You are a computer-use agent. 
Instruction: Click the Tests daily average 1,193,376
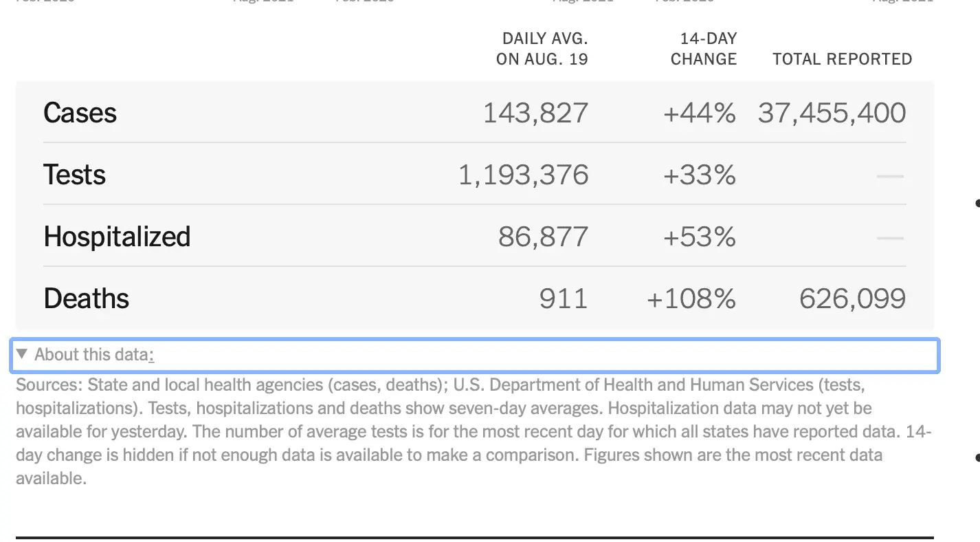pyautogui.click(x=523, y=175)
